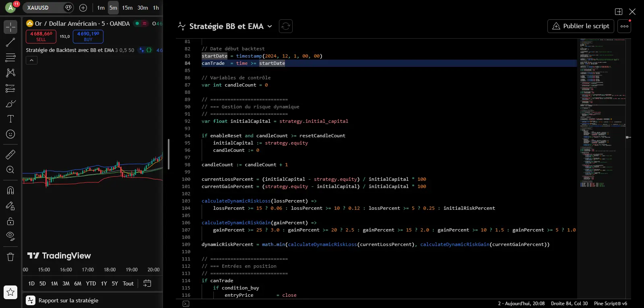644x308 pixels.
Task: Set chart range to 1M
Action: pyautogui.click(x=54, y=283)
